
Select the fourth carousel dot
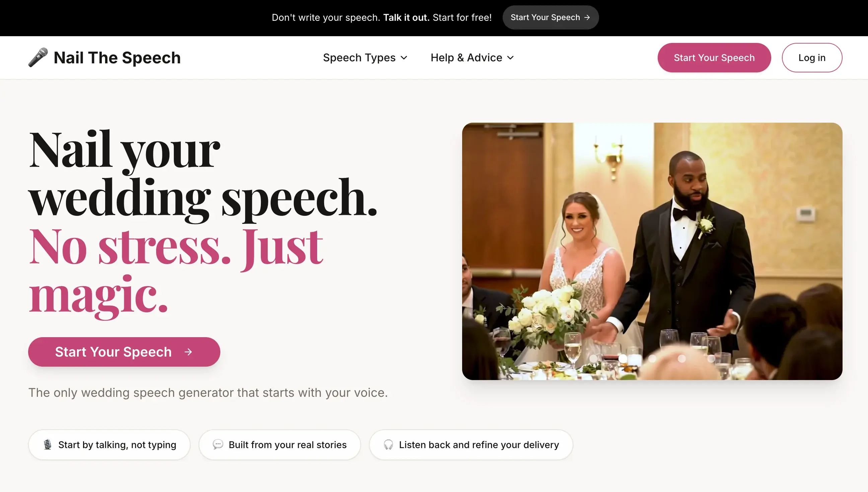click(x=681, y=359)
